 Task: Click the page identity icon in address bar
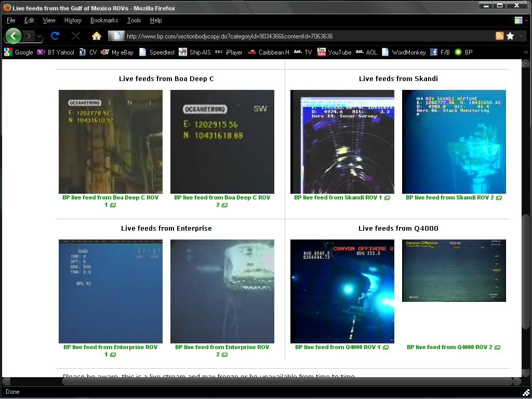pyautogui.click(x=116, y=36)
